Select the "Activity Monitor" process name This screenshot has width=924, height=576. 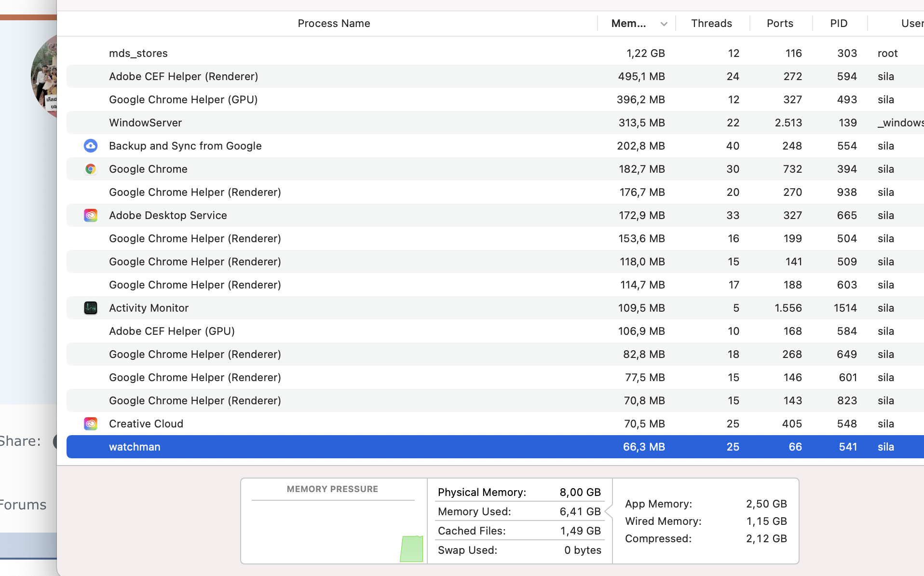pos(149,308)
